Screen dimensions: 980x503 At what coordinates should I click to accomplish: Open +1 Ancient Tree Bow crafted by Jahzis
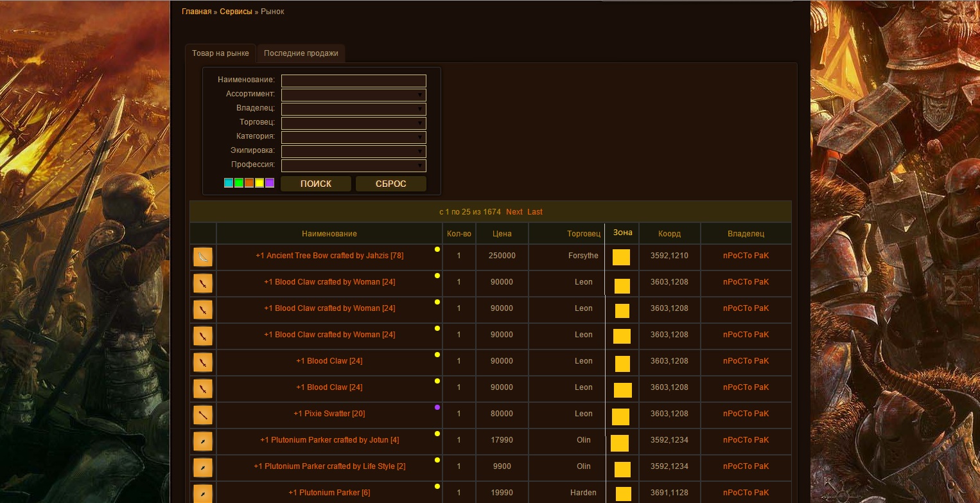329,256
